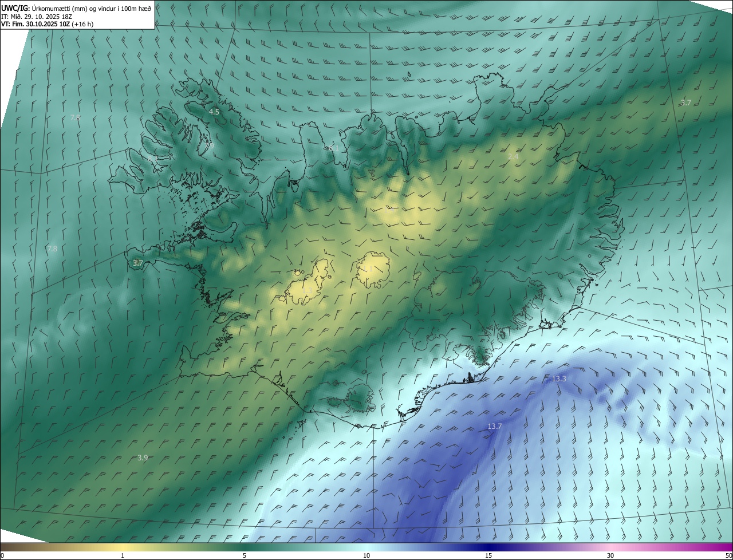Click the 13.7 value label on the map

[495, 427]
